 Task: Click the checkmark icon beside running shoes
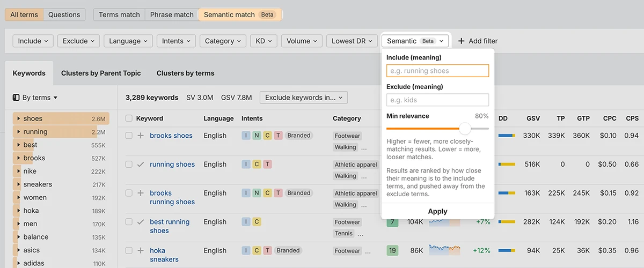[x=141, y=165]
